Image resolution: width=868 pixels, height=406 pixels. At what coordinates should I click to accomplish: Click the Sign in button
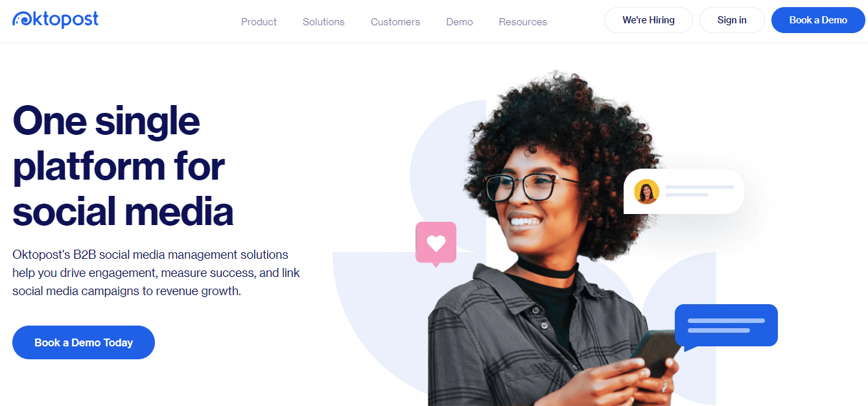click(732, 20)
